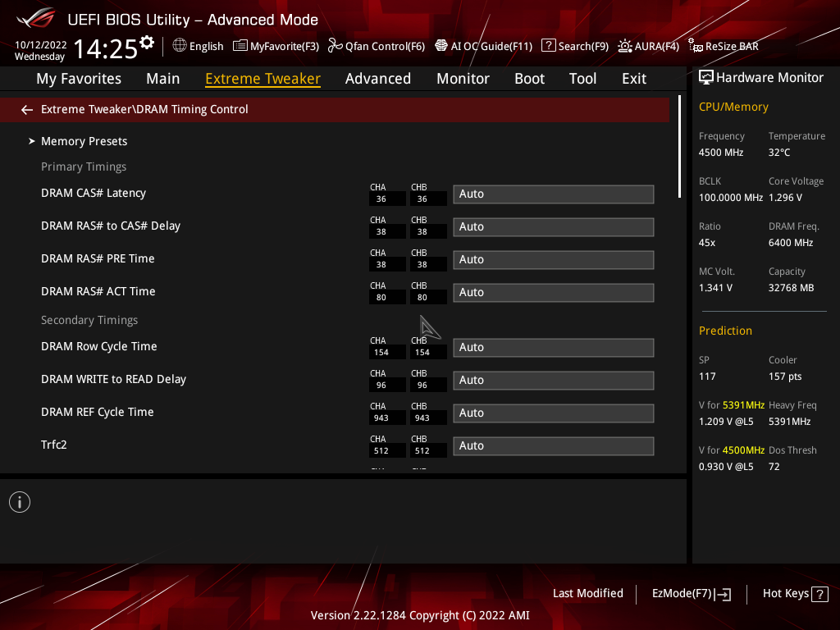
Task: Open the AURA light icon
Action: pyautogui.click(x=624, y=46)
